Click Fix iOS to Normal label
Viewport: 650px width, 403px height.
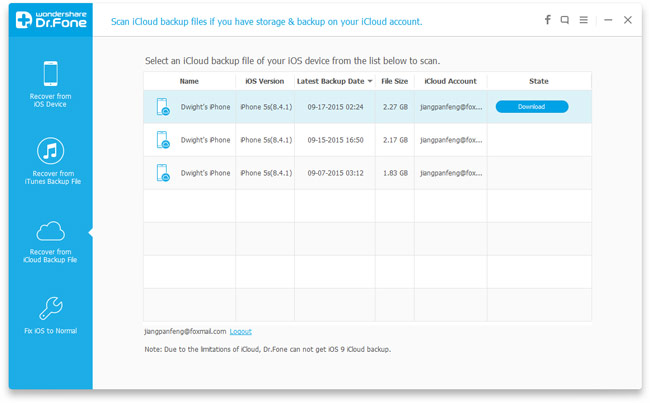(x=51, y=331)
